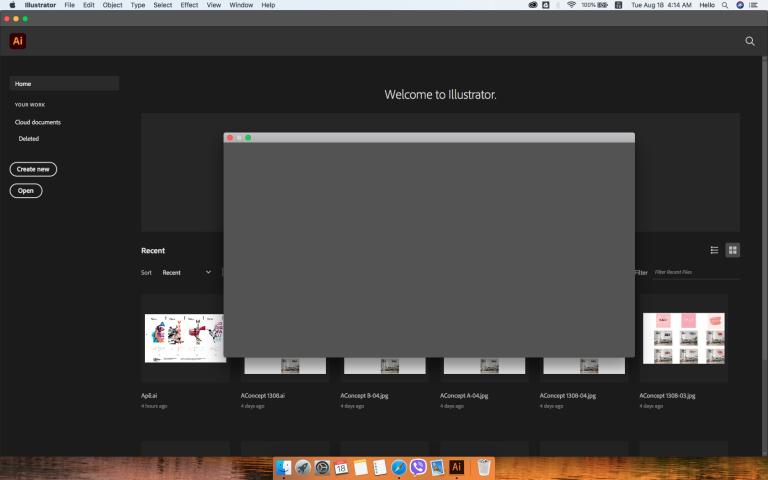Click the Adobe Illustrator Ai logo in the header

pyautogui.click(x=18, y=41)
